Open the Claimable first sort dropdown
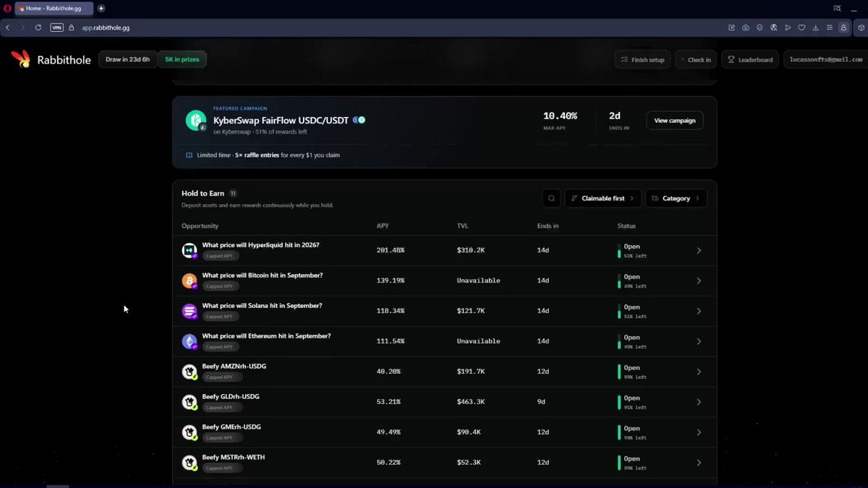Screen dimensions: 868x488 [603, 198]
